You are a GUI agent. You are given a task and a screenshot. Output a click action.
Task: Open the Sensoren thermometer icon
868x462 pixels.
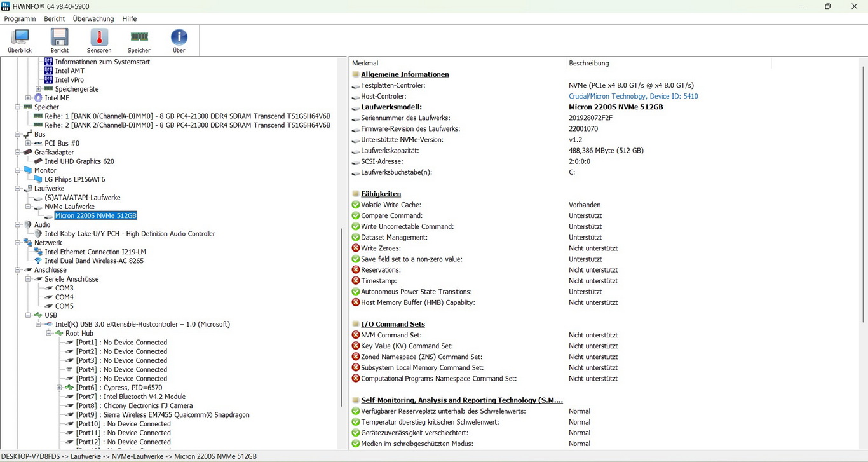99,41
